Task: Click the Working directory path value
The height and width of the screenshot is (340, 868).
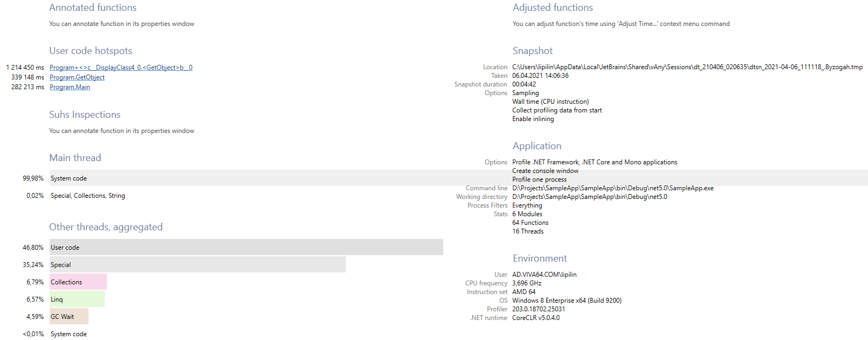Action: (x=589, y=197)
